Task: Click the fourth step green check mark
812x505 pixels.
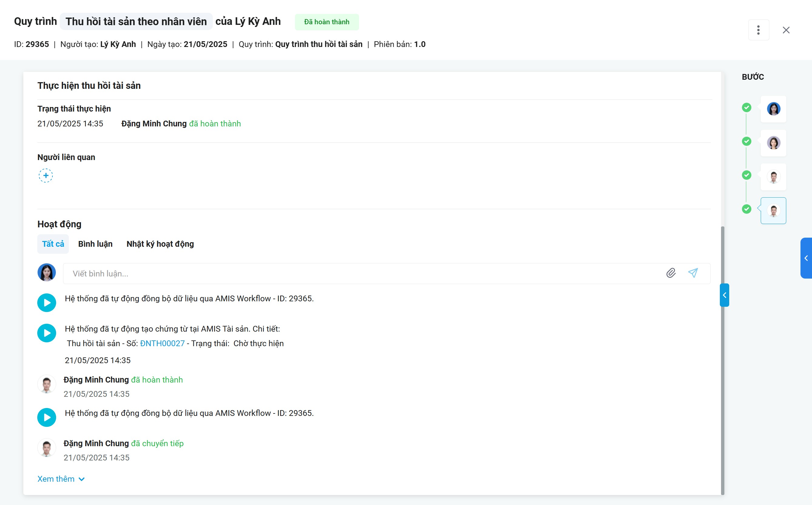Action: tap(747, 209)
